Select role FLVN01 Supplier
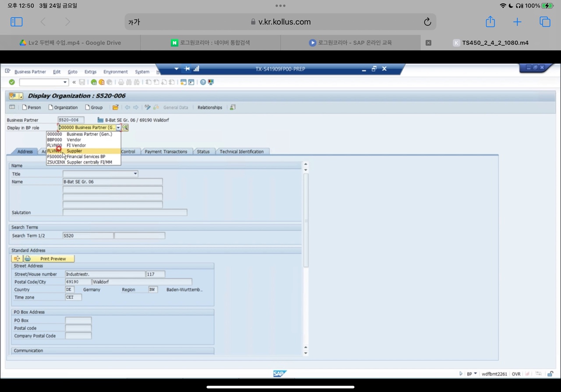 coord(83,151)
